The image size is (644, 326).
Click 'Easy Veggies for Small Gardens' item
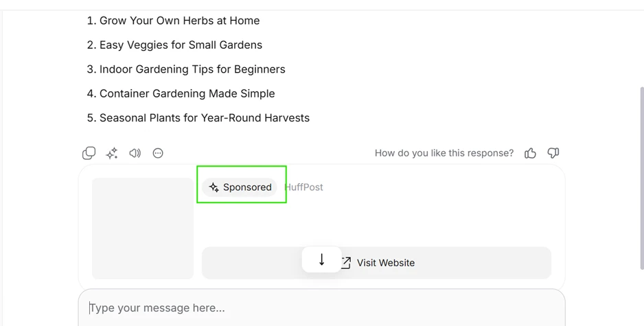[x=181, y=45]
